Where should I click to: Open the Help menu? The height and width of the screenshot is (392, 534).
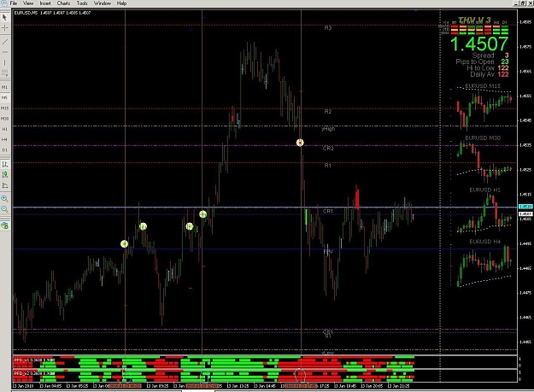(x=121, y=3)
